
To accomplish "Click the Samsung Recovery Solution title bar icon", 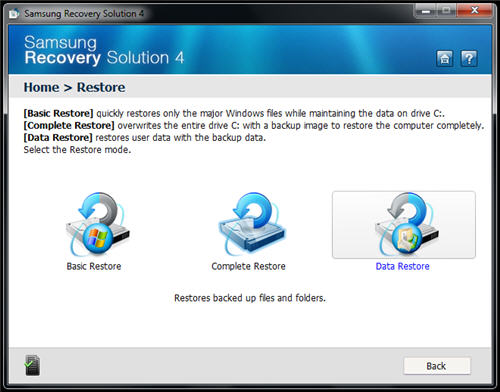I will [x=14, y=14].
